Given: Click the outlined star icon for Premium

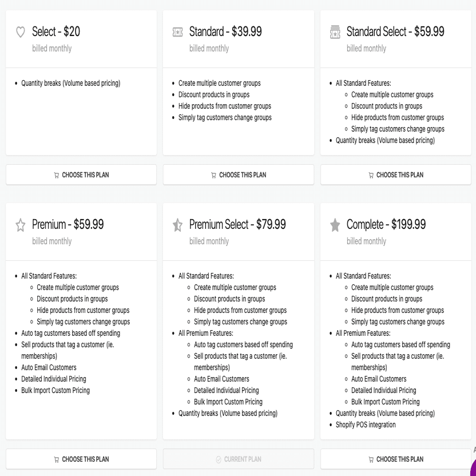Looking at the screenshot, I should click(21, 225).
